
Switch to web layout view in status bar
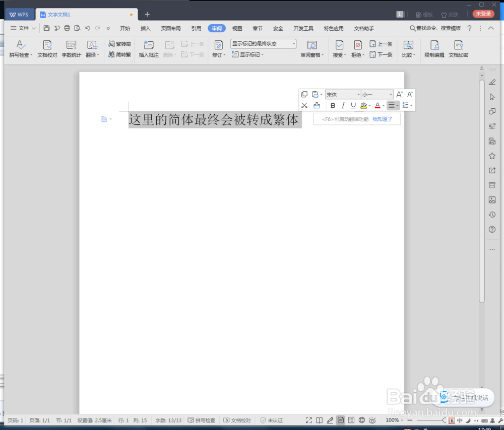coord(361,420)
